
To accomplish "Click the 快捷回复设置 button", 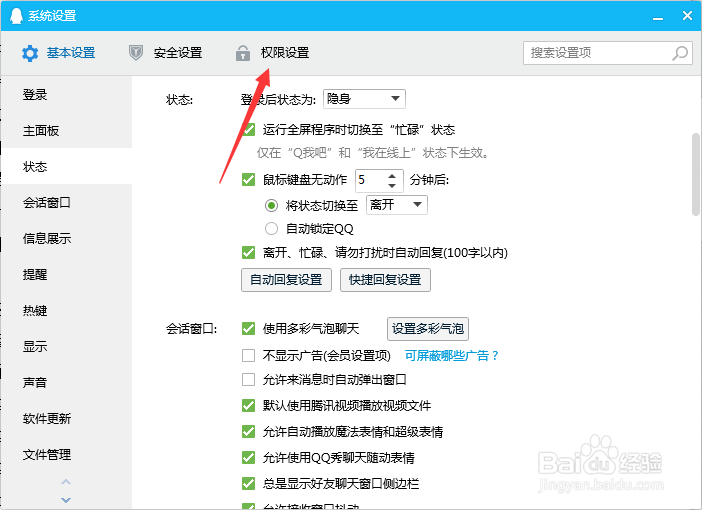I will coord(385,280).
